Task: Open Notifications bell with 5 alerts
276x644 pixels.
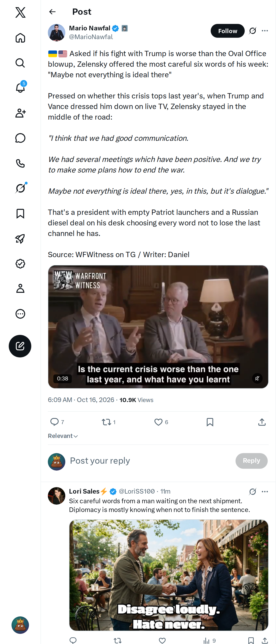Action: coord(20,88)
